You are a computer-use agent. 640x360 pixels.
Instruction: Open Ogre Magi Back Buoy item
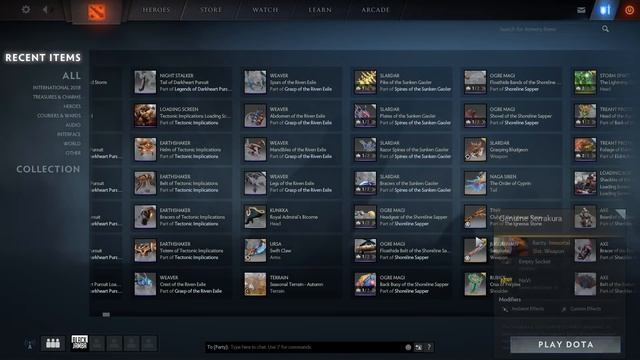[402, 284]
